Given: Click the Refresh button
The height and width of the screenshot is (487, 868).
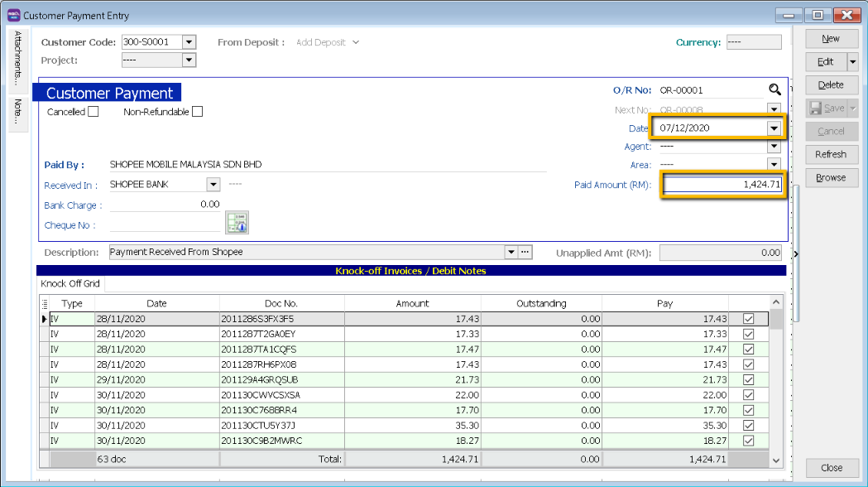Looking at the screenshot, I should coord(831,154).
